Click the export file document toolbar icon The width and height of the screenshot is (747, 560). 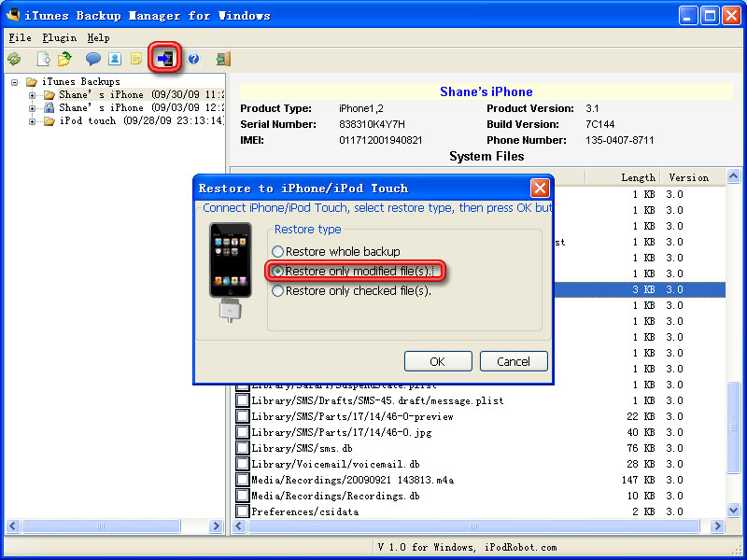43,59
